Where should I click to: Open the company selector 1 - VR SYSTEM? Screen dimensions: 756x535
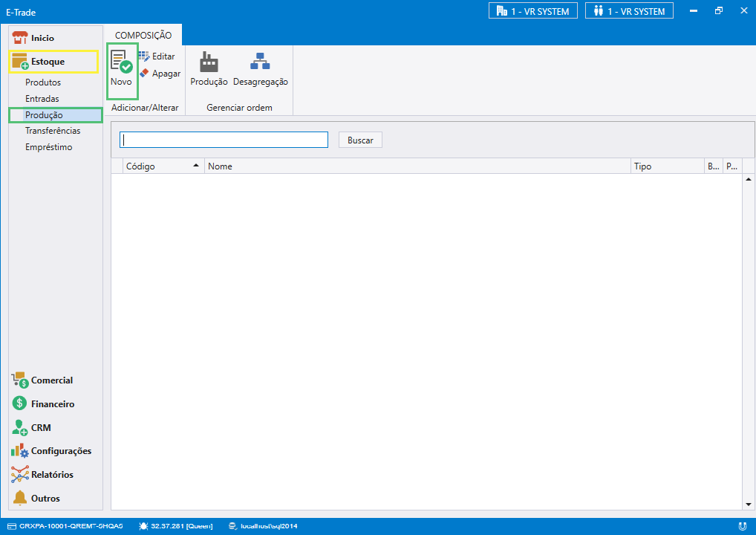(x=532, y=10)
